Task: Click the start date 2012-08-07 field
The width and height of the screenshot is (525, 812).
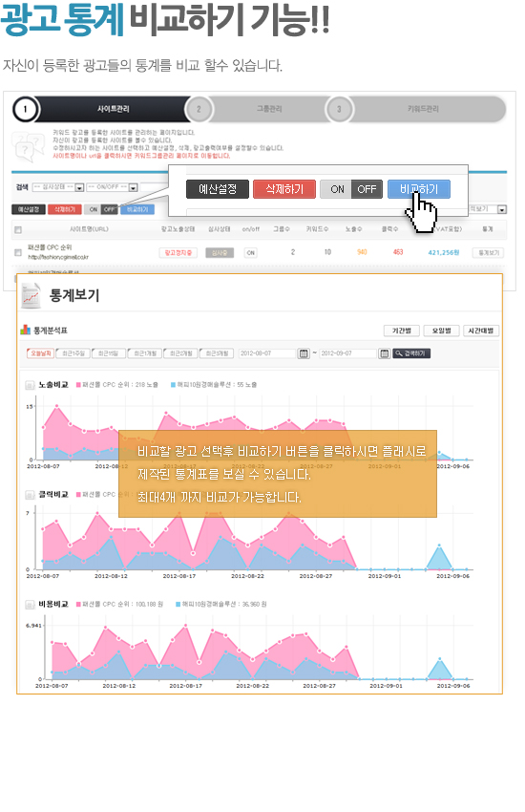Action: pyautogui.click(x=267, y=353)
